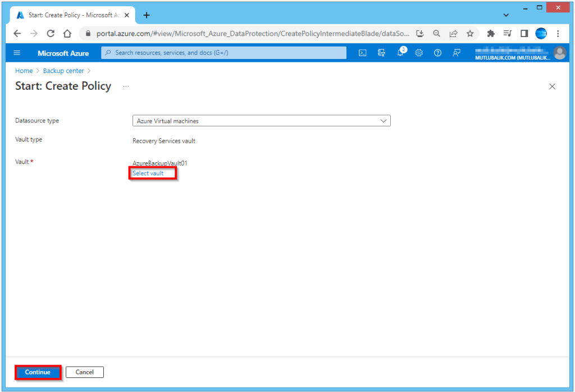Click the site lock icon in address bar
Screen dimensions: 575x392
tap(88, 34)
